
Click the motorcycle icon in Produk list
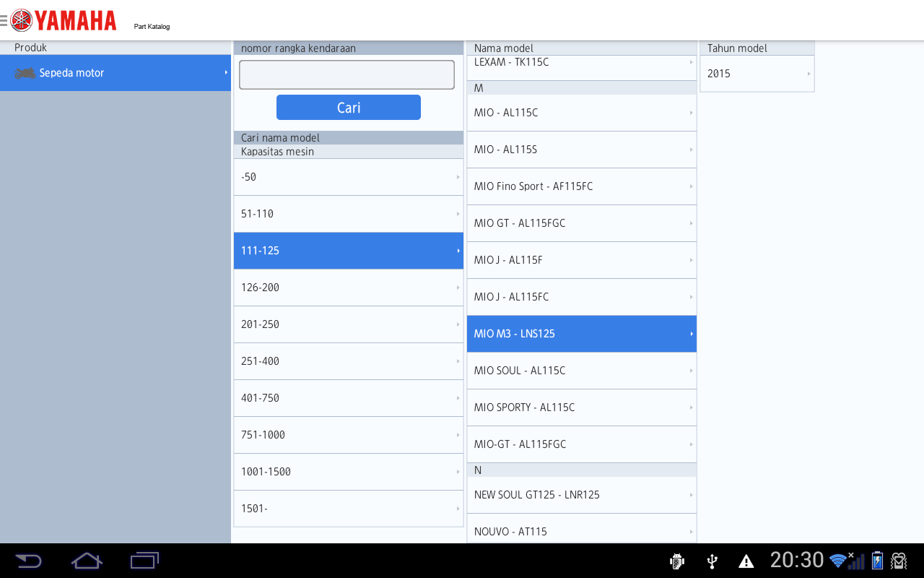coord(25,73)
